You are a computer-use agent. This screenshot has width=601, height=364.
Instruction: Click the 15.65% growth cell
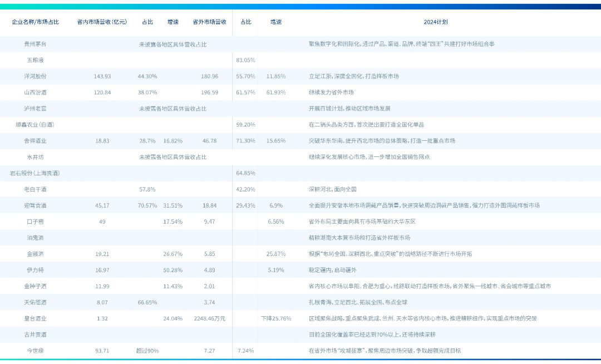click(276, 141)
